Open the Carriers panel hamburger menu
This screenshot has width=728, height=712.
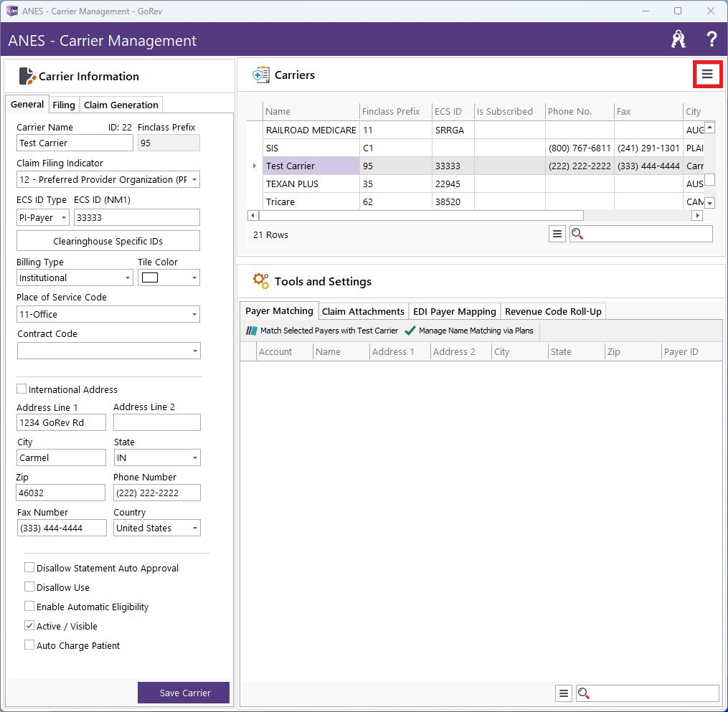click(706, 75)
